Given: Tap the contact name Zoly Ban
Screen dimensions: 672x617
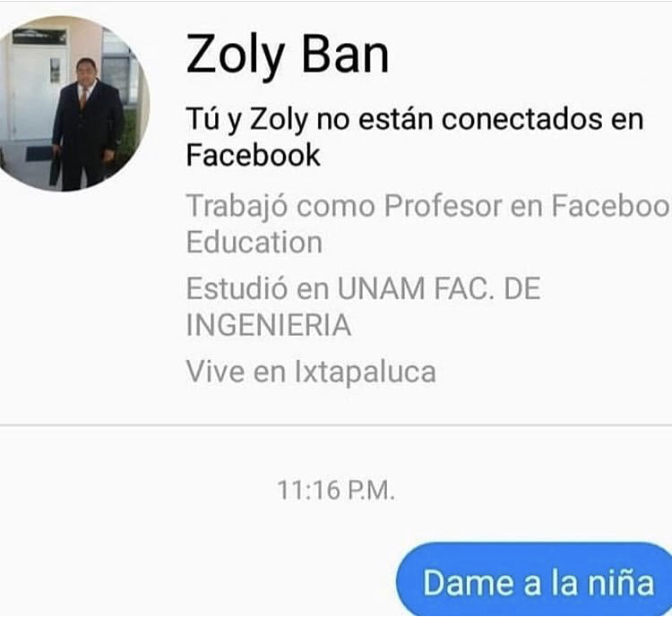Looking at the screenshot, I should pos(288,56).
